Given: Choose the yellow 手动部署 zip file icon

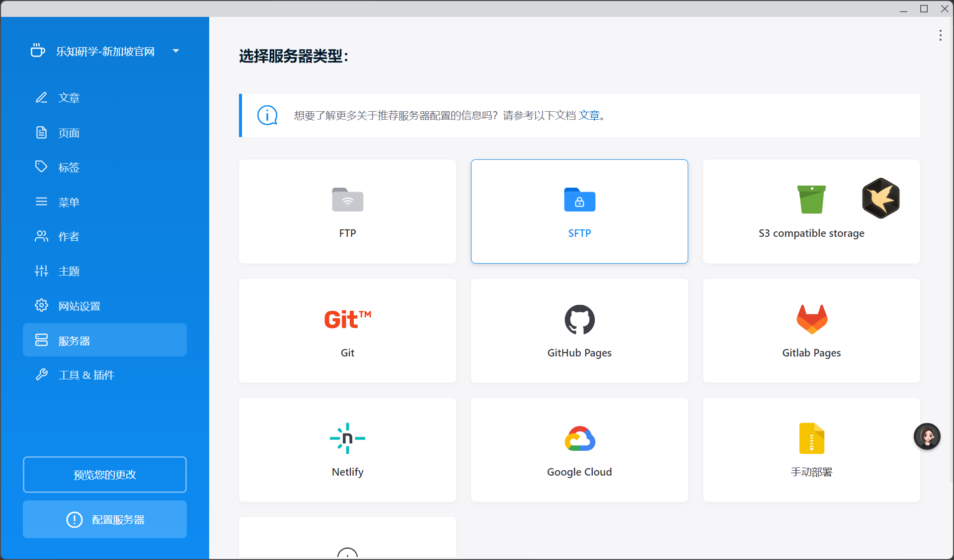Looking at the screenshot, I should point(811,438).
